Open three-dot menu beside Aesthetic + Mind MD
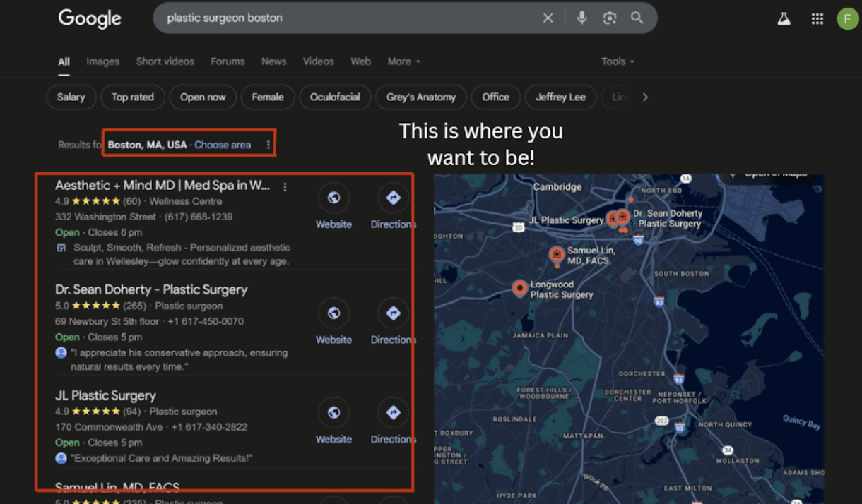 click(x=285, y=187)
